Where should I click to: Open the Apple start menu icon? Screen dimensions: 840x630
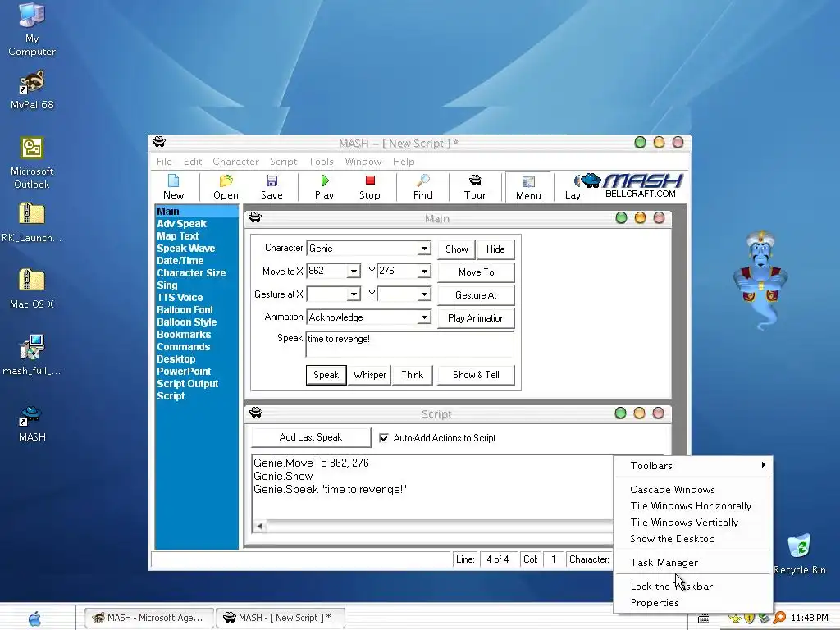pos(34,619)
